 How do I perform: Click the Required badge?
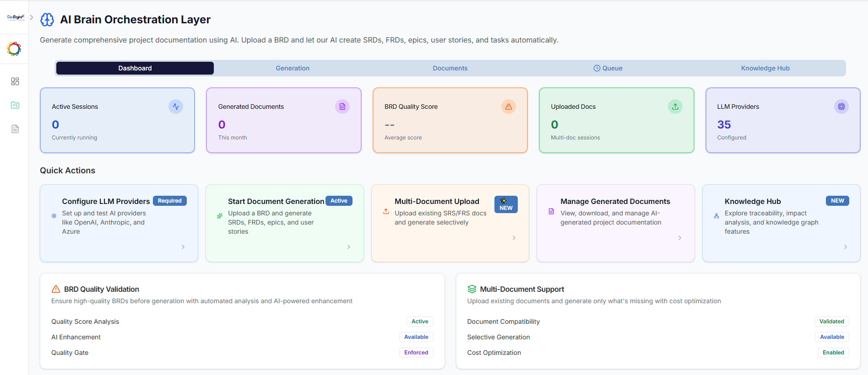170,201
